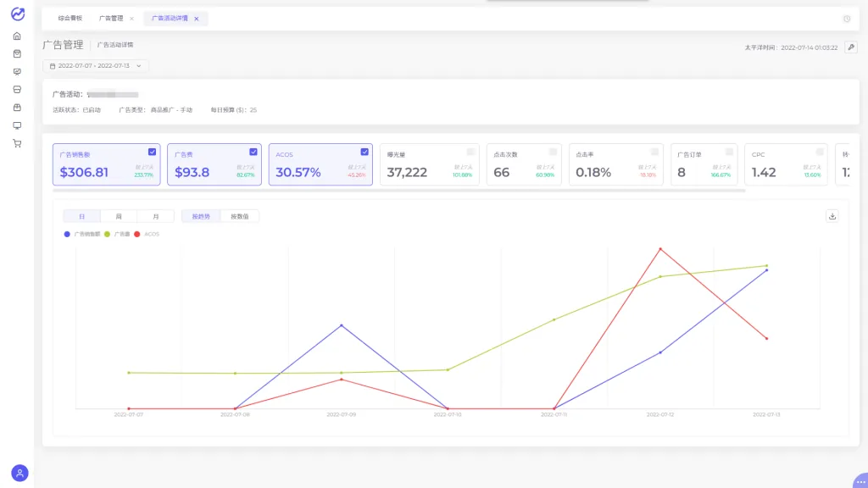The height and width of the screenshot is (488, 868).
Task: Open the monitor sidebar icon
Action: pos(17,125)
